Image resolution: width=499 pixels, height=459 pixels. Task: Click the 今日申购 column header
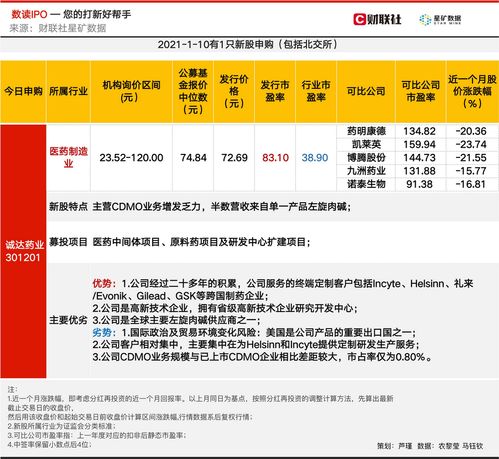pos(23,91)
